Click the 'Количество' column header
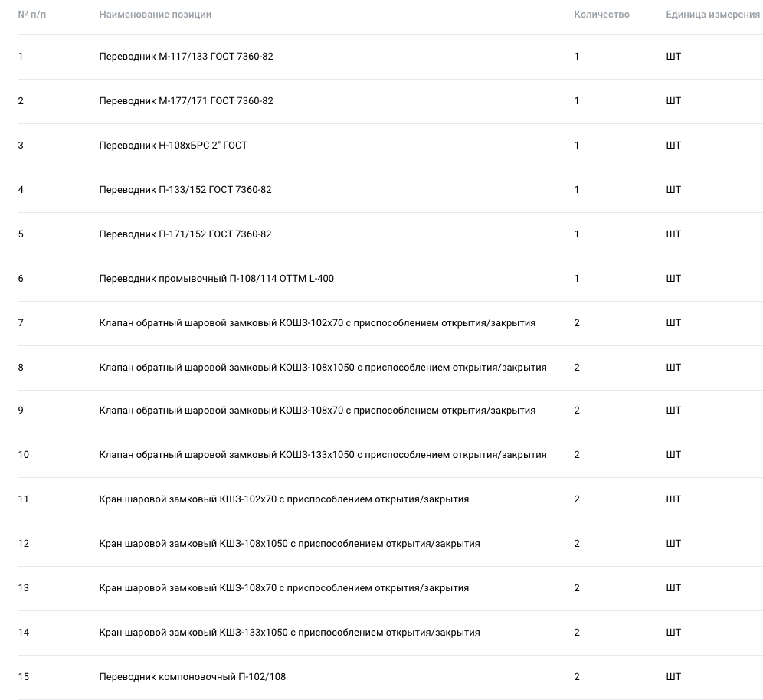Viewport: 763px width, 700px height. point(601,15)
